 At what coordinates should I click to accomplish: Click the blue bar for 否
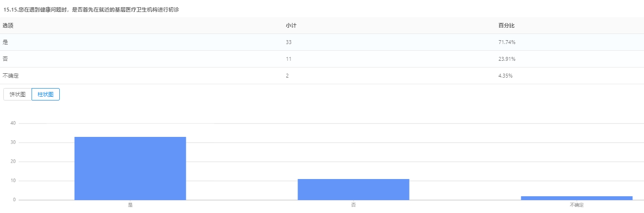[x=353, y=189]
